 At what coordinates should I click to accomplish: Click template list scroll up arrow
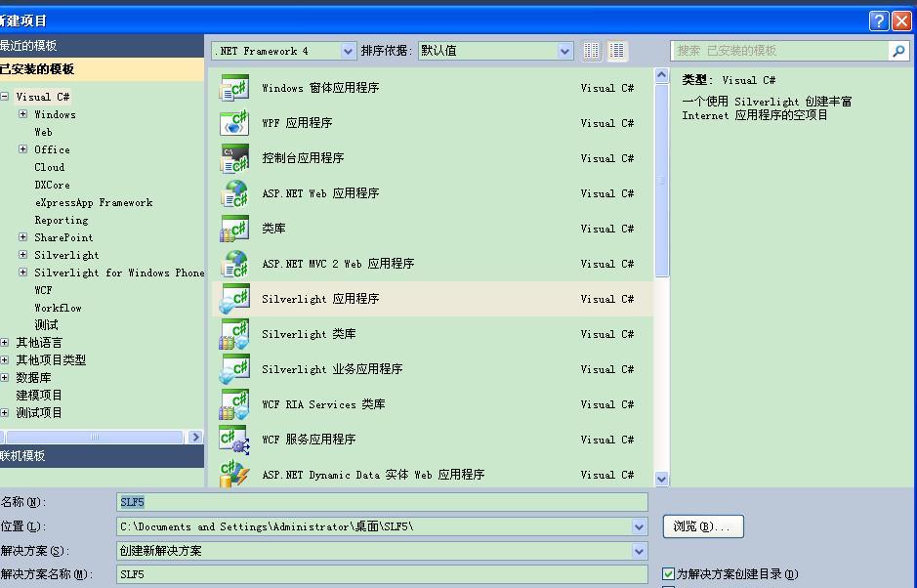click(661, 75)
